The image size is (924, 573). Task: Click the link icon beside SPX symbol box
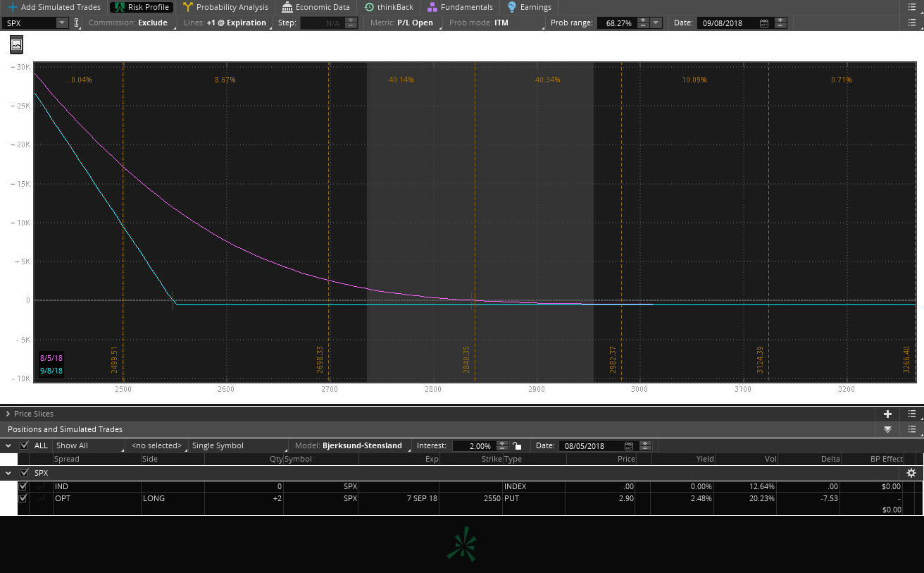coord(76,23)
